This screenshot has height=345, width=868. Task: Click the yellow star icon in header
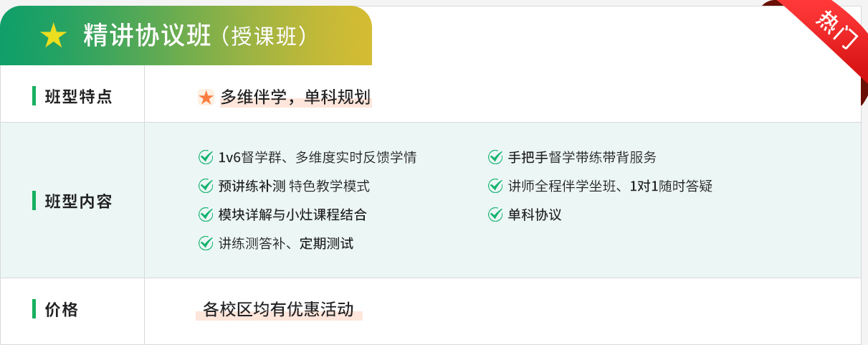(54, 36)
